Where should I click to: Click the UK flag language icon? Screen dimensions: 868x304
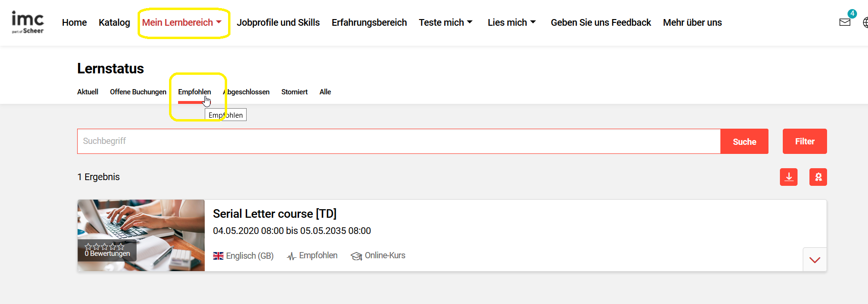click(x=218, y=256)
